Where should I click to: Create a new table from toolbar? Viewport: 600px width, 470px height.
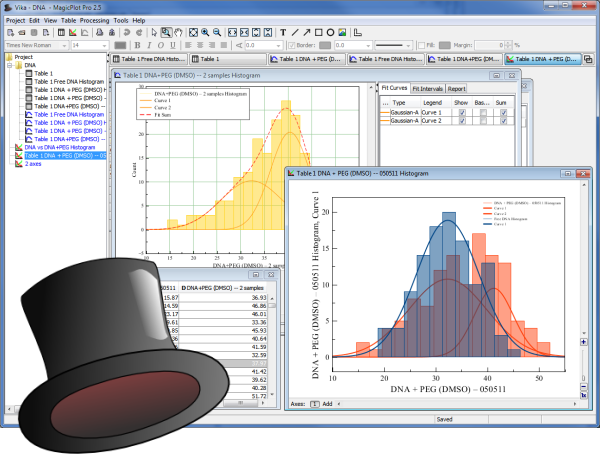tap(61, 33)
